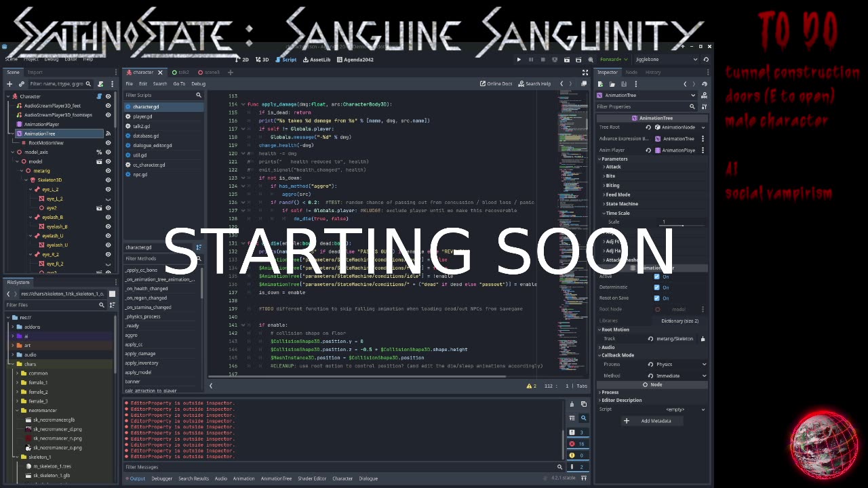Expand the Editor Description section
868x488 pixels.
tap(621, 401)
